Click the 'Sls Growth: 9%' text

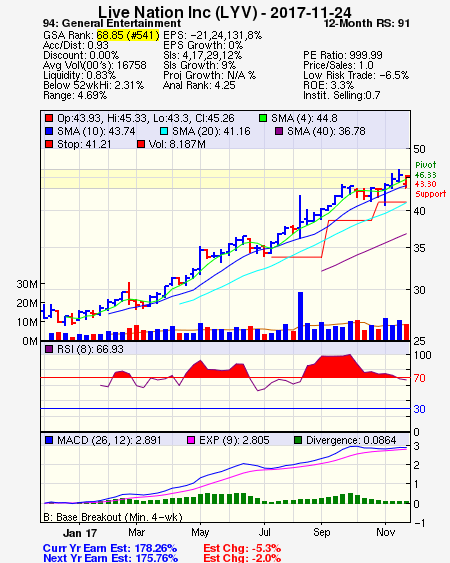coord(200,65)
